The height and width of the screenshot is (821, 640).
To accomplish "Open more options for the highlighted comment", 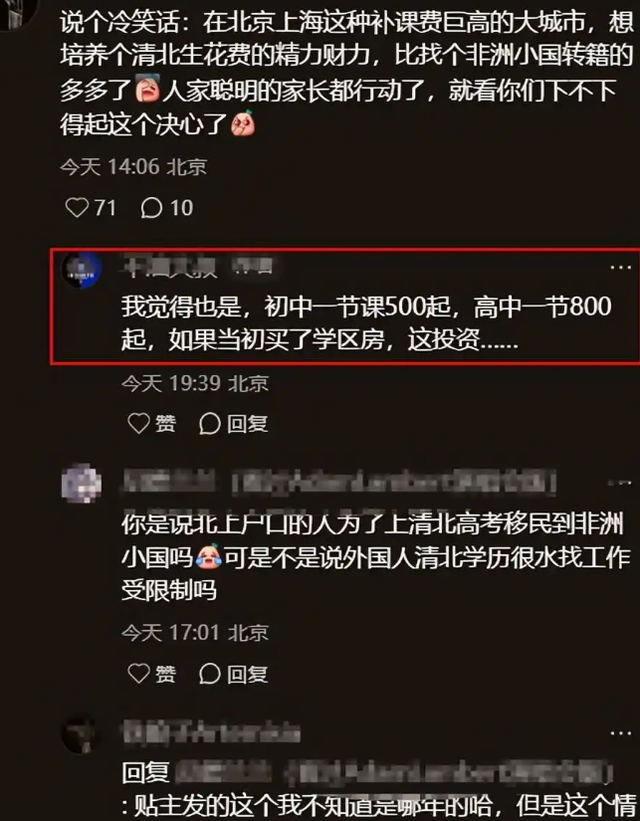I will pyautogui.click(x=621, y=267).
